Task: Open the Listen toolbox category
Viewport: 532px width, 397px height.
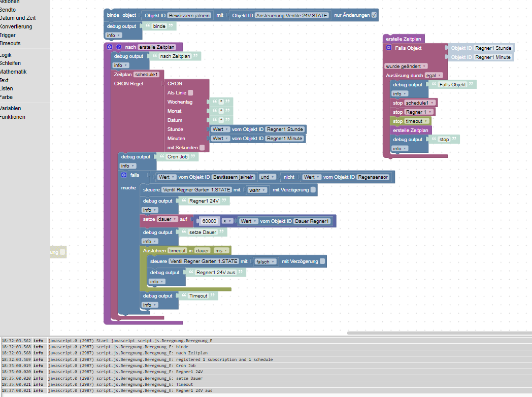Action: tap(7, 88)
